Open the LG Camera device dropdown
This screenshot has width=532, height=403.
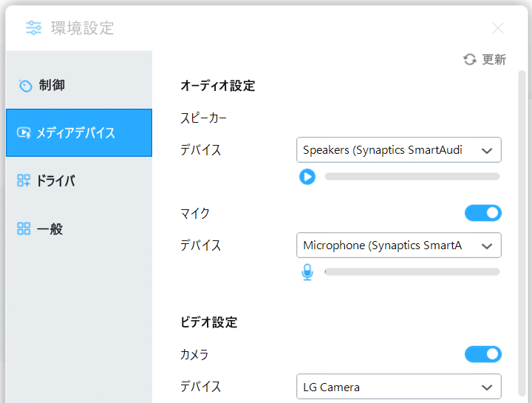click(x=399, y=387)
